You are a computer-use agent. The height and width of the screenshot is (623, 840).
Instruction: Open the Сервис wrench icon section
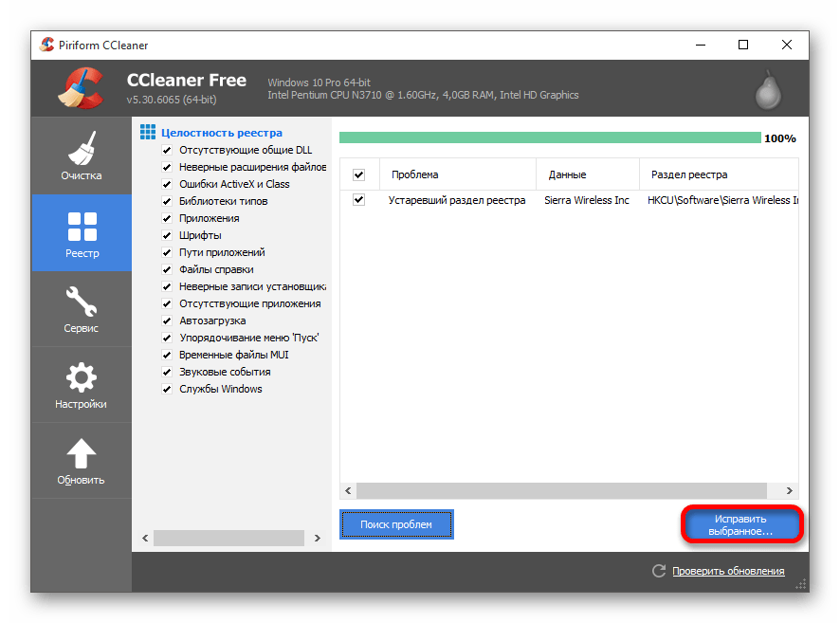coord(82,309)
